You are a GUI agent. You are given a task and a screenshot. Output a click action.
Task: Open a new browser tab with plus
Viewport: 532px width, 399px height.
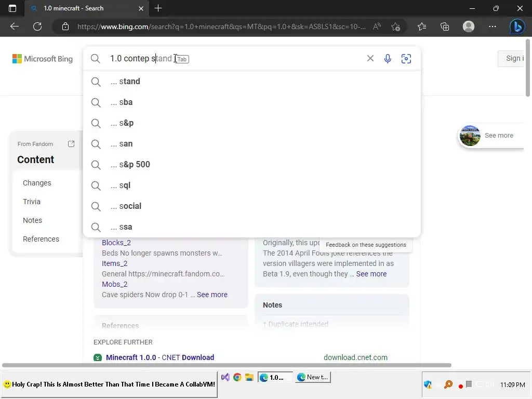[x=158, y=8]
